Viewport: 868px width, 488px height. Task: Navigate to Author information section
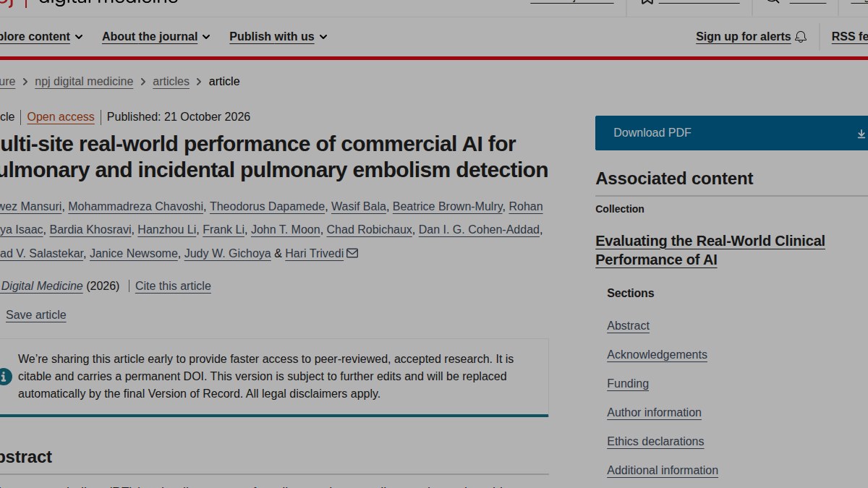(654, 413)
